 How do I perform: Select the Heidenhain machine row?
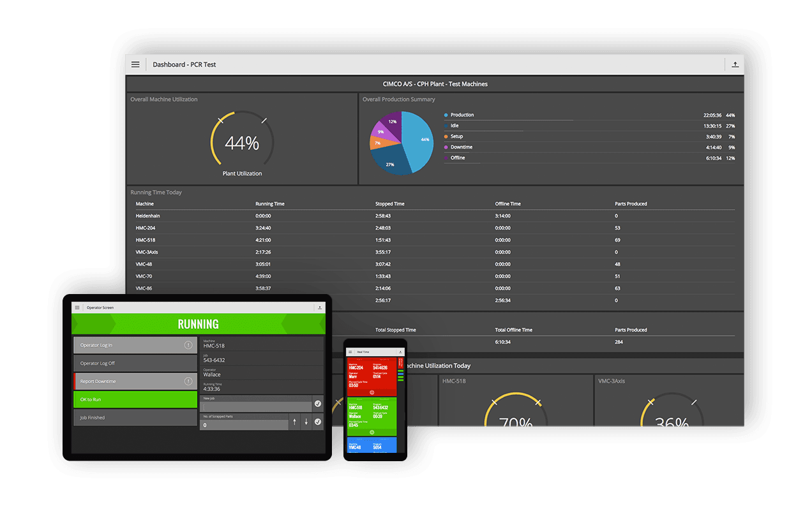(435, 216)
